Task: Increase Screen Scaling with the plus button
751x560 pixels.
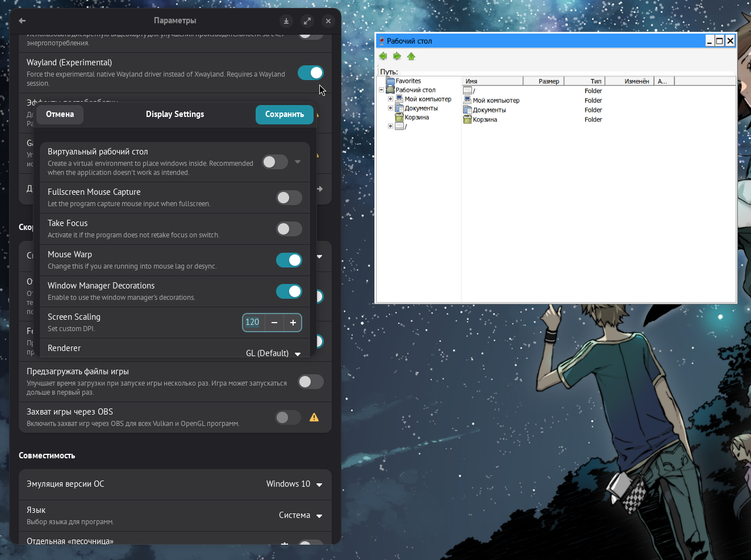Action: click(293, 323)
